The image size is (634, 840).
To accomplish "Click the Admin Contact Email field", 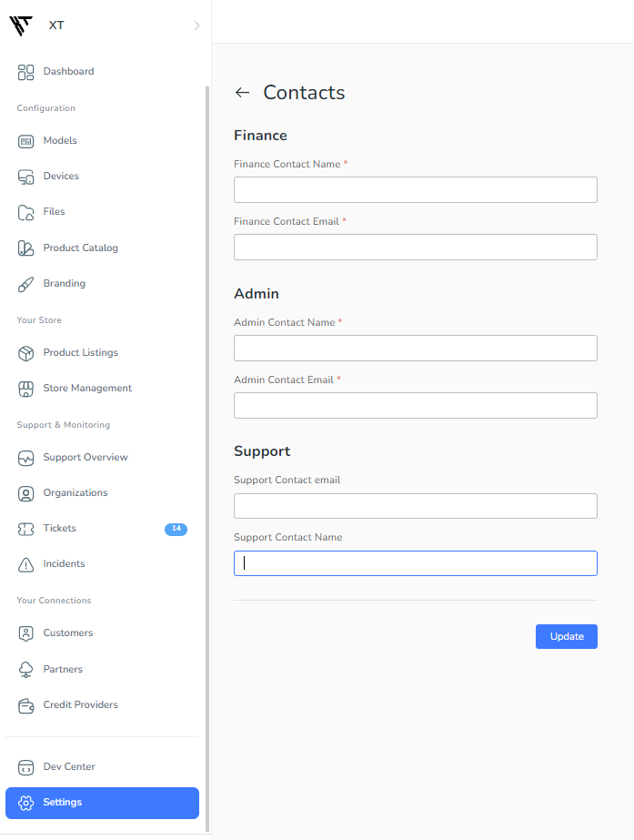I will pyautogui.click(x=416, y=405).
